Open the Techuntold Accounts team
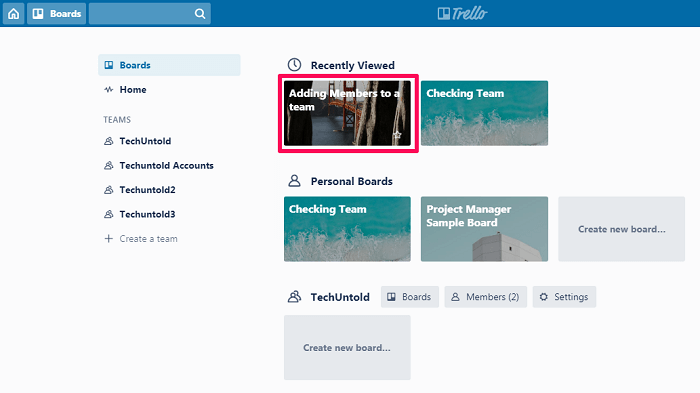700x393 pixels. [166, 166]
